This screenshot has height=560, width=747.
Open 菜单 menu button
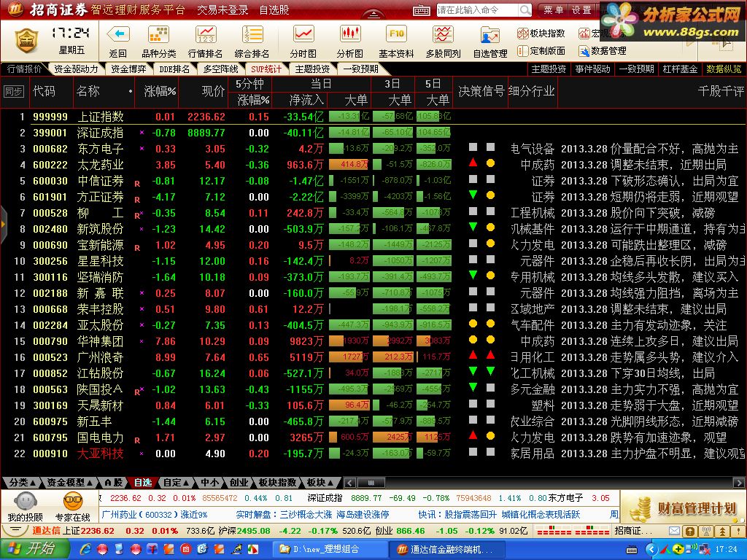click(553, 9)
